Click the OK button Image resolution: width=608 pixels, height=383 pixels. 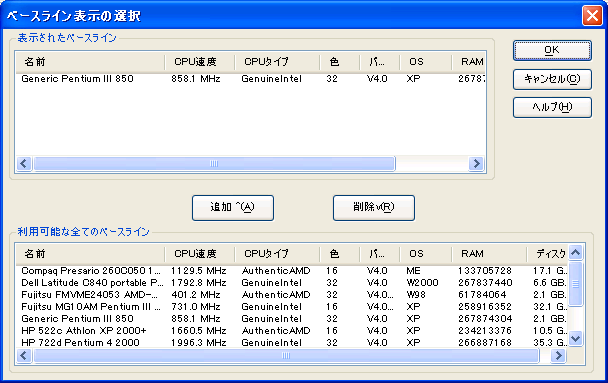tap(552, 50)
